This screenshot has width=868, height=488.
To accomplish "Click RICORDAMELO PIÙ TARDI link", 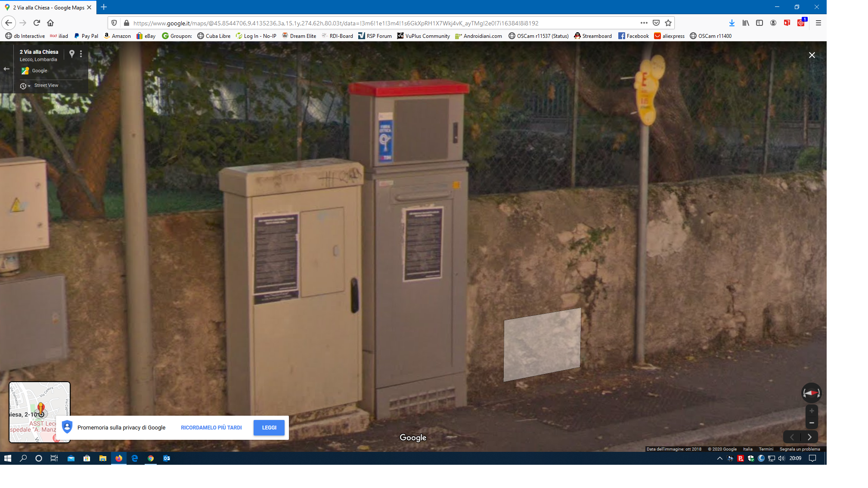I will (x=211, y=427).
